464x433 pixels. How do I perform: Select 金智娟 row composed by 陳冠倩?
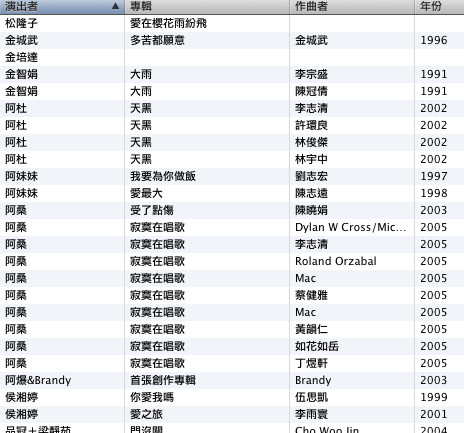[232, 91]
